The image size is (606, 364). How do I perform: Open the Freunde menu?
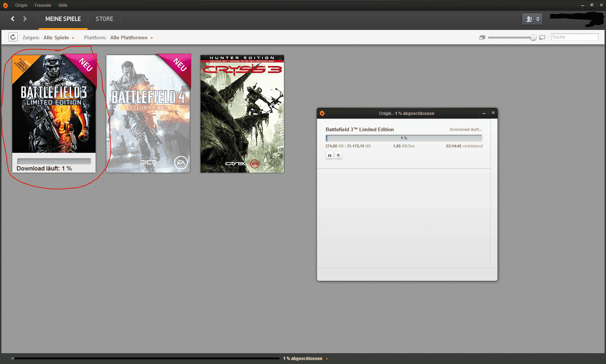(43, 5)
